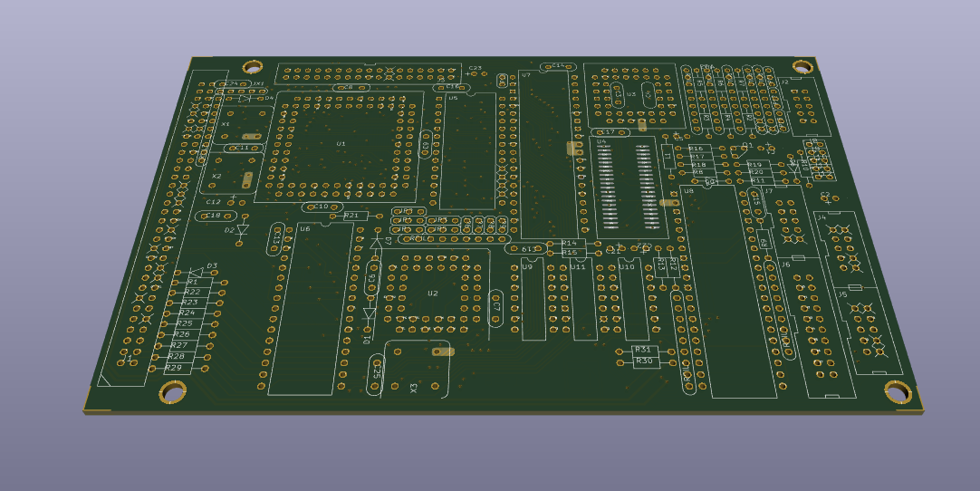Select resistor label R22
Screen dimensions: 980x491
pyautogui.click(x=192, y=292)
